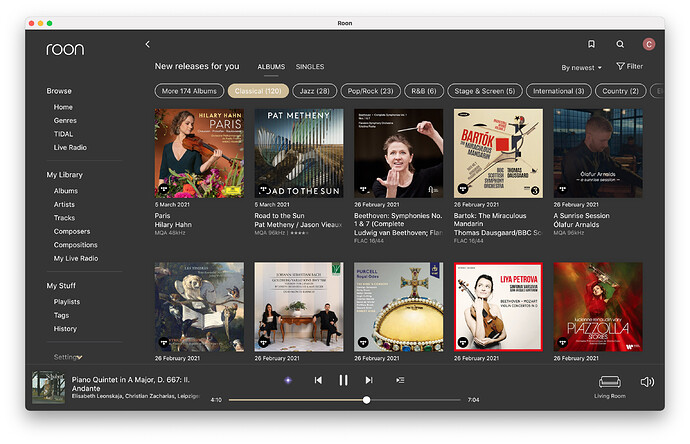Image resolution: width=690 pixels, height=444 pixels.
Task: Toggle the International (3) genre chip
Action: click(558, 91)
